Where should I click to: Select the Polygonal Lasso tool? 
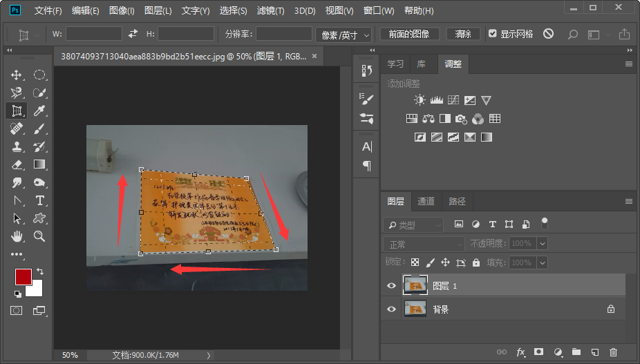click(17, 93)
